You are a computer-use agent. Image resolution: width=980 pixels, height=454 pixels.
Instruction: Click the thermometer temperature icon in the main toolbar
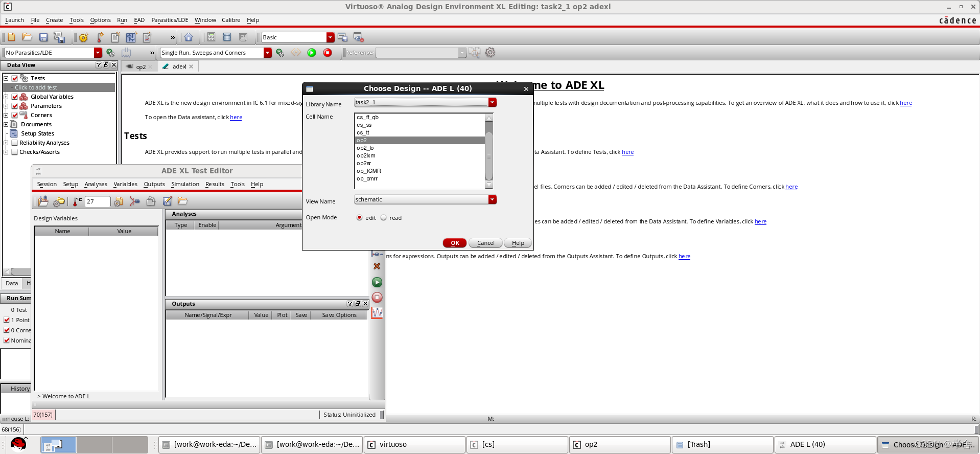(100, 37)
